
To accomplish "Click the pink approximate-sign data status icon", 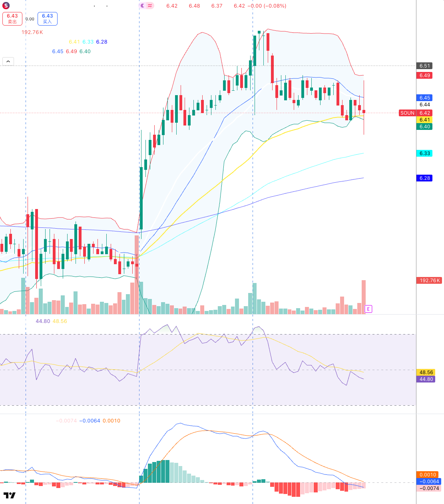I will click(150, 6).
